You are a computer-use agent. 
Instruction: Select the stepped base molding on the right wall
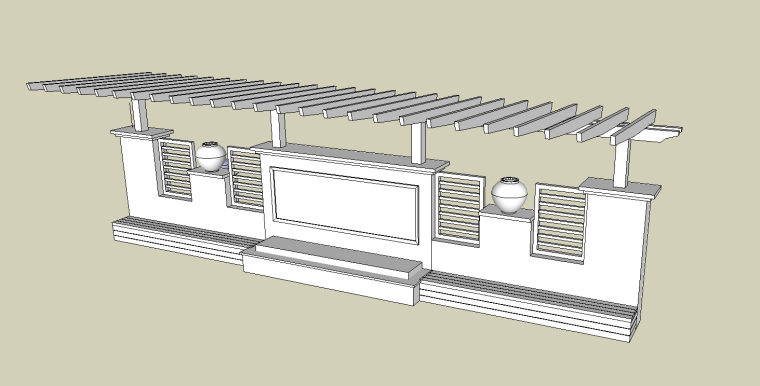(x=528, y=306)
